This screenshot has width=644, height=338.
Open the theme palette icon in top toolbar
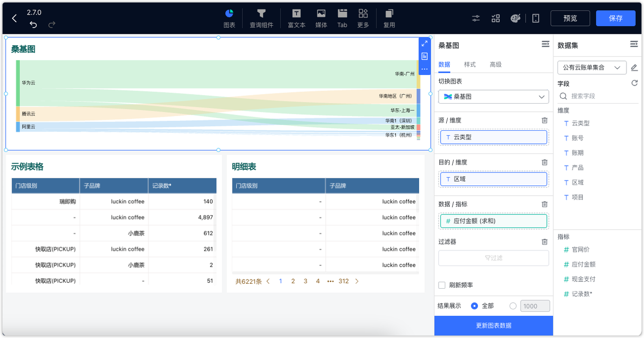[515, 18]
